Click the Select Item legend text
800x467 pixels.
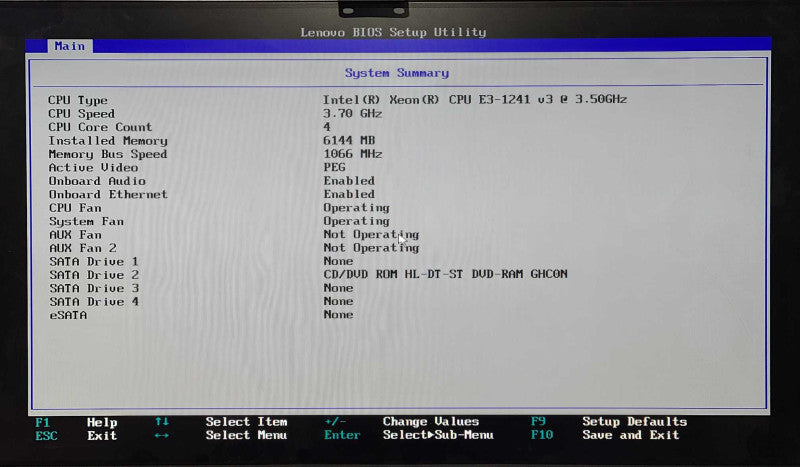click(x=246, y=422)
